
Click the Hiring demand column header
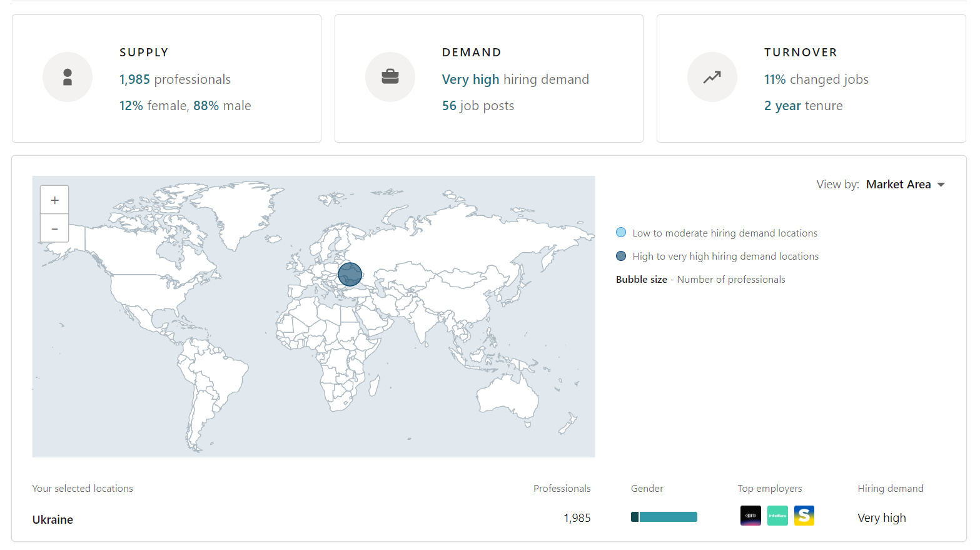pyautogui.click(x=891, y=488)
